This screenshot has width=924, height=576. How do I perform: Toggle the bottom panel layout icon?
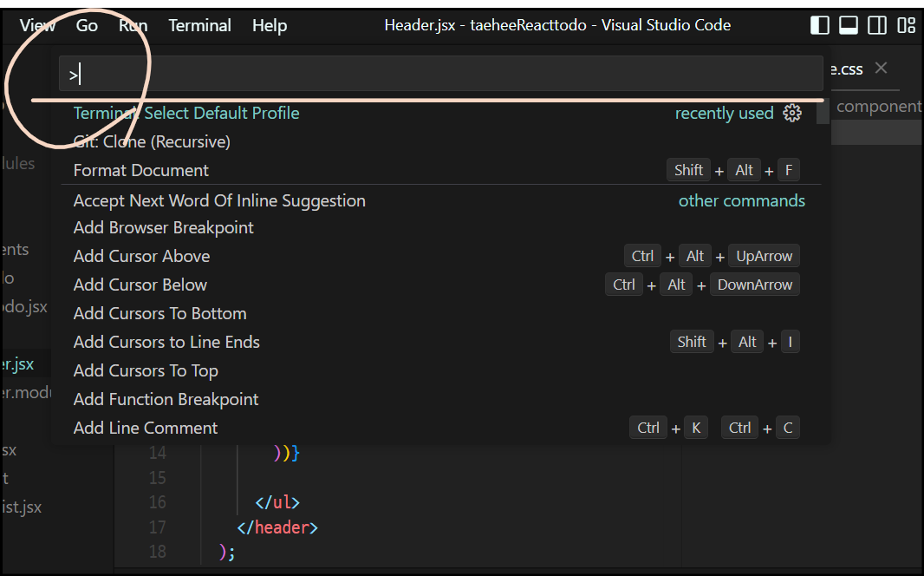click(849, 25)
